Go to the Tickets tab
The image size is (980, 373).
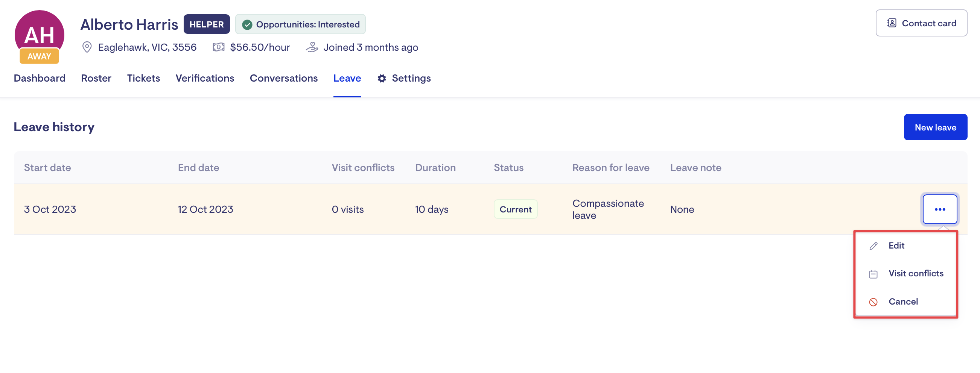click(x=143, y=78)
